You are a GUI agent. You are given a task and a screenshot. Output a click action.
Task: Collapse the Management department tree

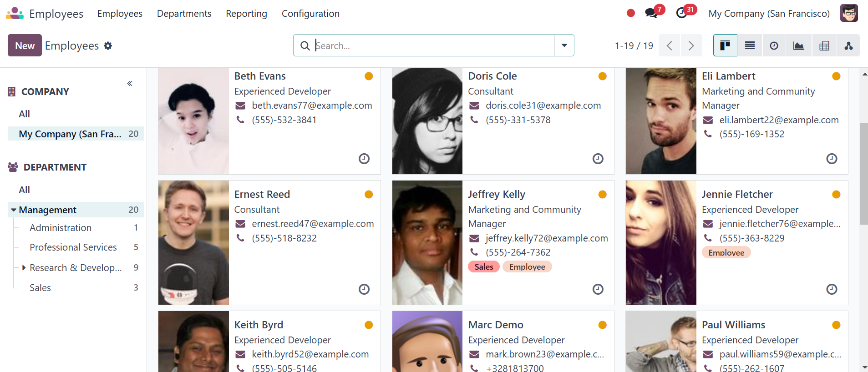pyautogui.click(x=14, y=210)
